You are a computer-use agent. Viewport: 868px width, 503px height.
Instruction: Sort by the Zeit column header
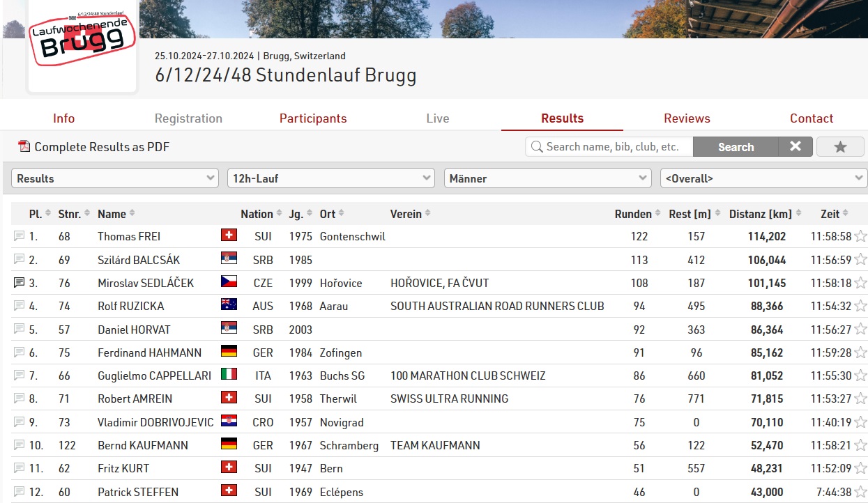click(834, 214)
